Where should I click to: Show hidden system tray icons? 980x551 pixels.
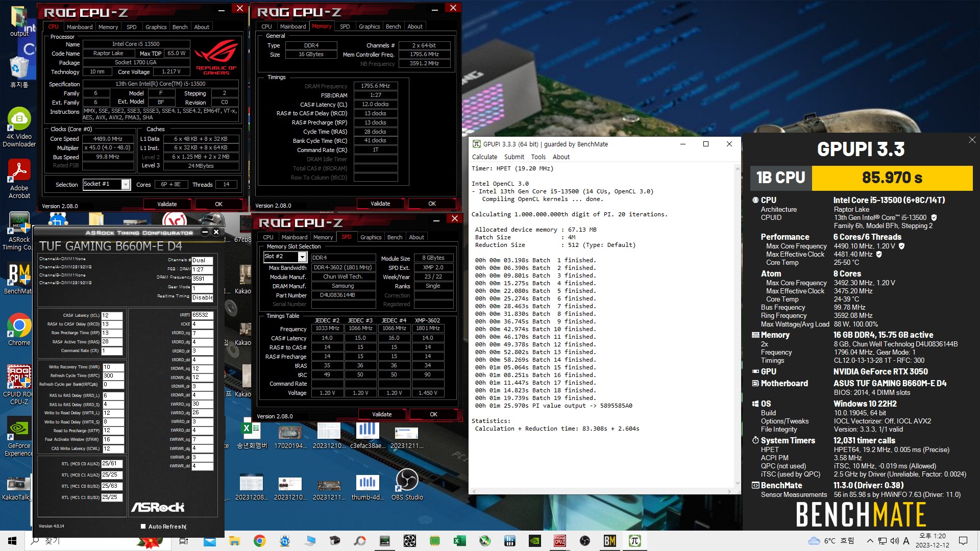tap(870, 541)
